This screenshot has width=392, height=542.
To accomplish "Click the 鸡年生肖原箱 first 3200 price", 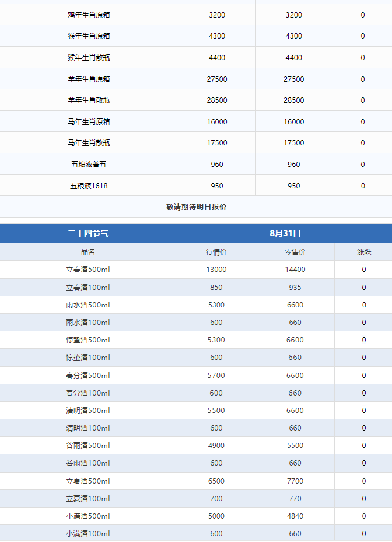I will click(x=217, y=15).
